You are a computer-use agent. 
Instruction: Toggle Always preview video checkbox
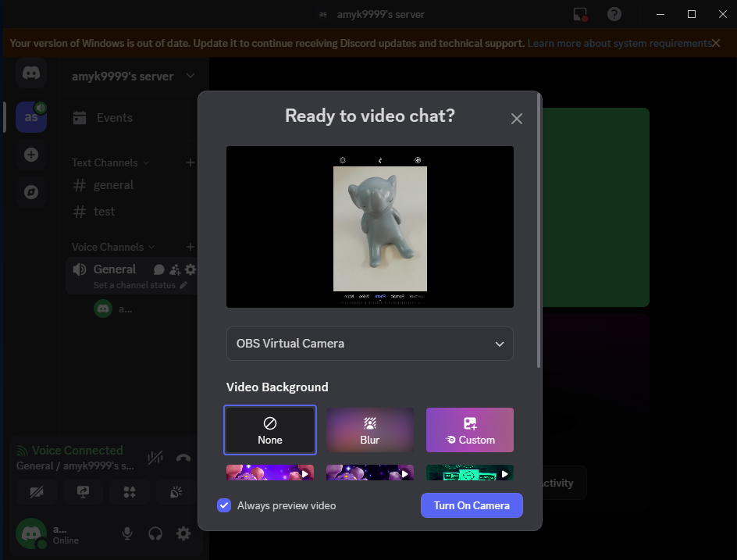[x=224, y=505]
